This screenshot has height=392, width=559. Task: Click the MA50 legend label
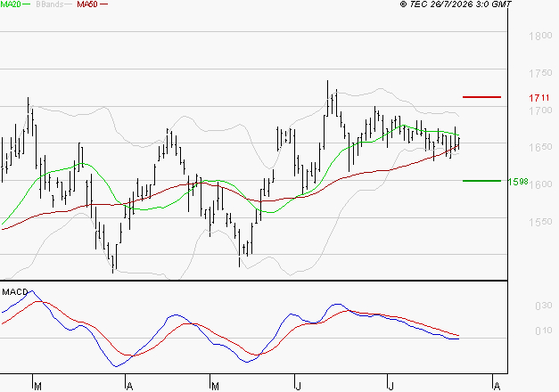coord(87,4)
